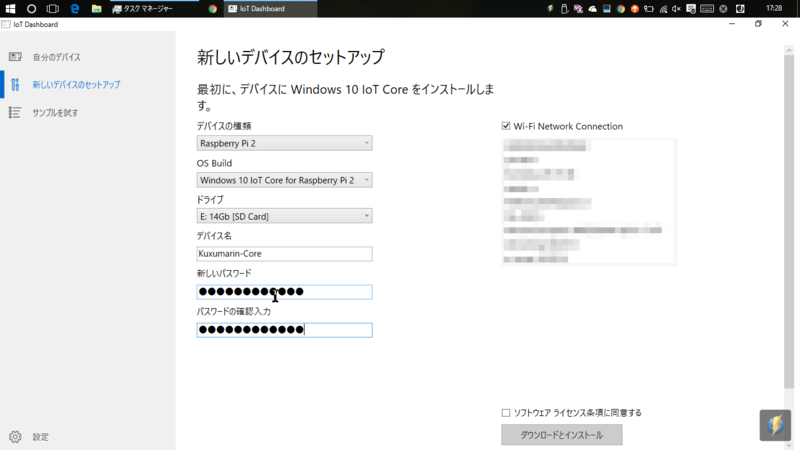Click the muted volume tray icon
Viewport: 800px width, 450px height.
tap(677, 9)
